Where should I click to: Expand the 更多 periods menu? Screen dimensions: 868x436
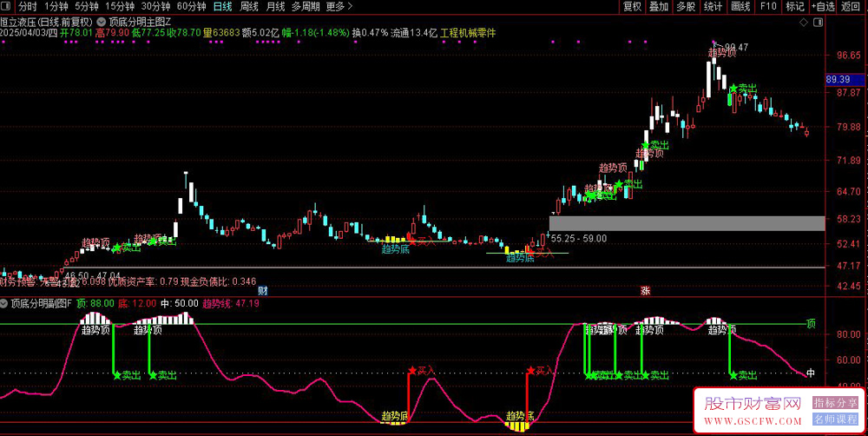pyautogui.click(x=339, y=7)
